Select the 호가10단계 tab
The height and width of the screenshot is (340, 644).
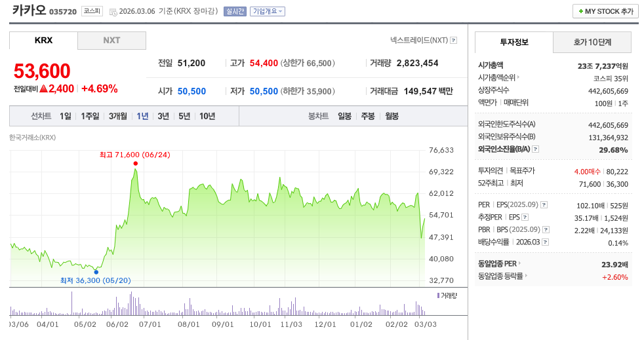592,42
